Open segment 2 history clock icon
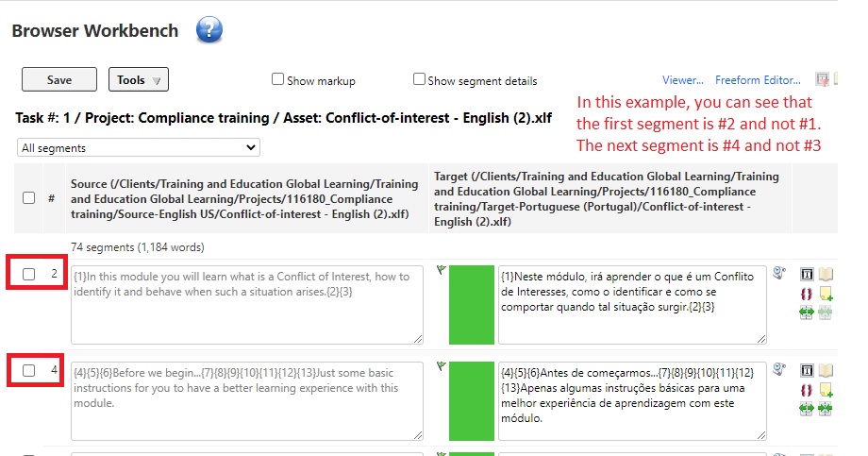Viewport: 868px width, 456px height. (779, 273)
